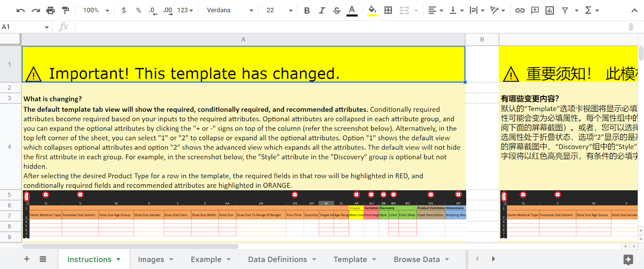Format as currency with dollar button
The image size is (644, 269).
pyautogui.click(x=124, y=10)
